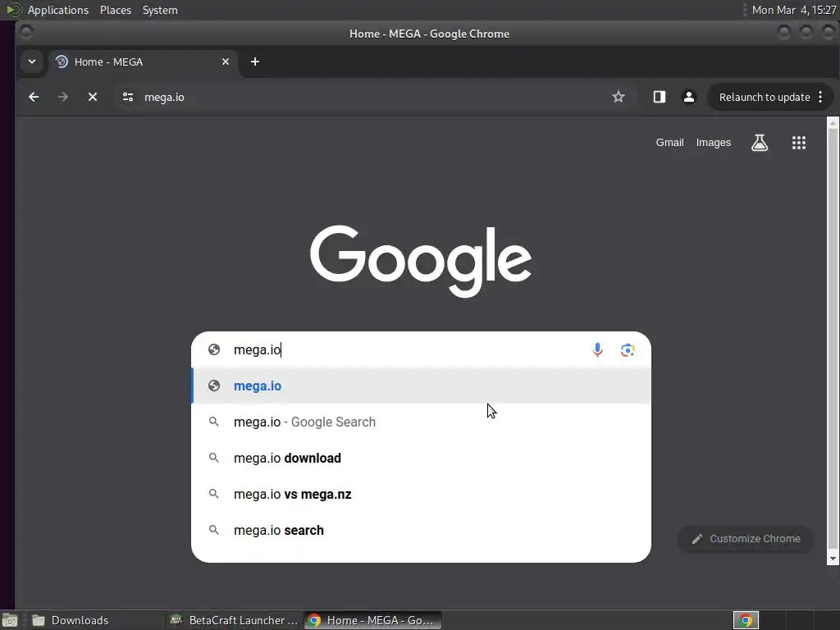The height and width of the screenshot is (630, 840).
Task: Choose 'mega.io search' suggestion
Action: 421,531
